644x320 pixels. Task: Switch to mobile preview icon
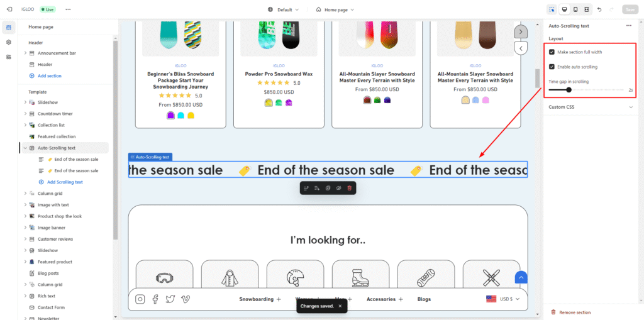pyautogui.click(x=575, y=9)
